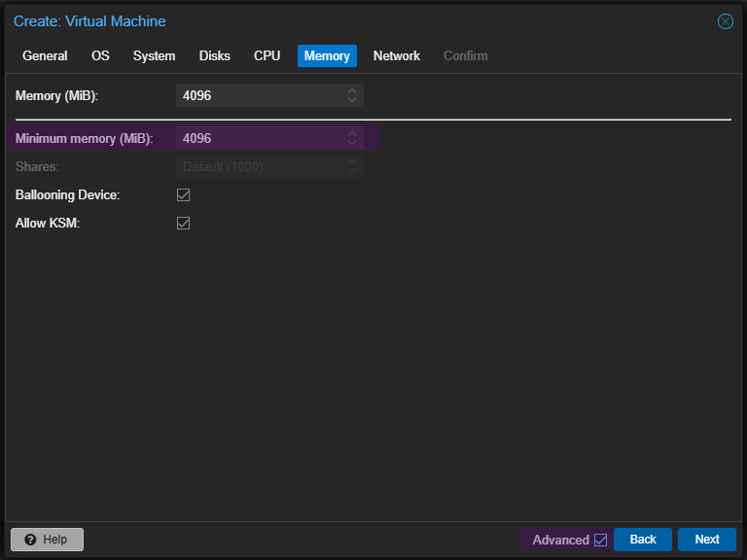Viewport: 747px width, 560px height.
Task: Click the Create: Virtual Machine title
Action: (x=89, y=21)
